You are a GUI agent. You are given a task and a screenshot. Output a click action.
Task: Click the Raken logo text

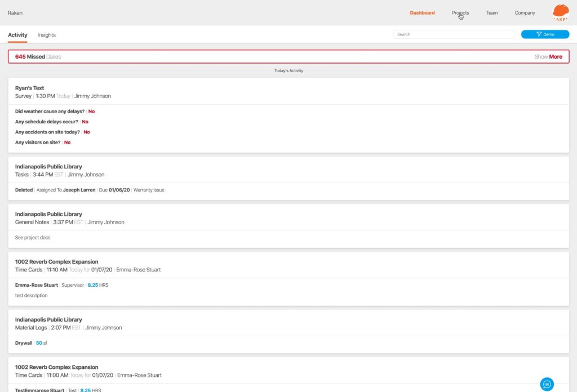pyautogui.click(x=15, y=13)
